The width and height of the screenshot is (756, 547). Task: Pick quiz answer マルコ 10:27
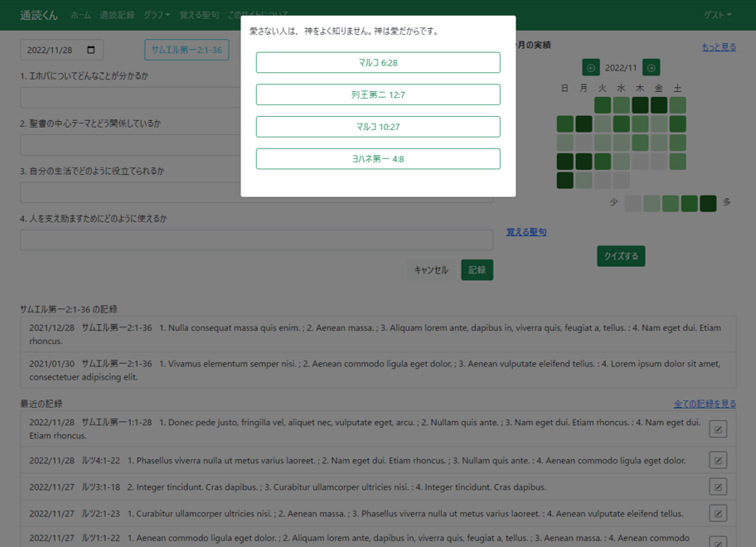pyautogui.click(x=378, y=127)
